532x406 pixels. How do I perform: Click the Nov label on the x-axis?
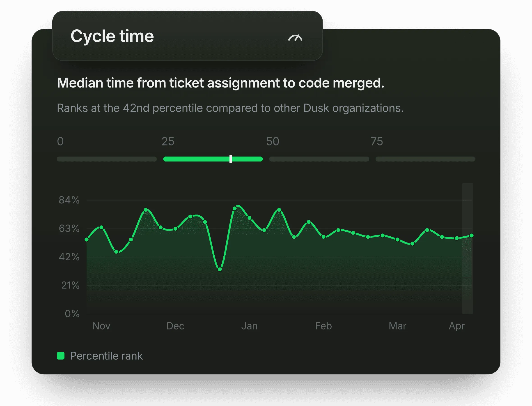point(101,326)
